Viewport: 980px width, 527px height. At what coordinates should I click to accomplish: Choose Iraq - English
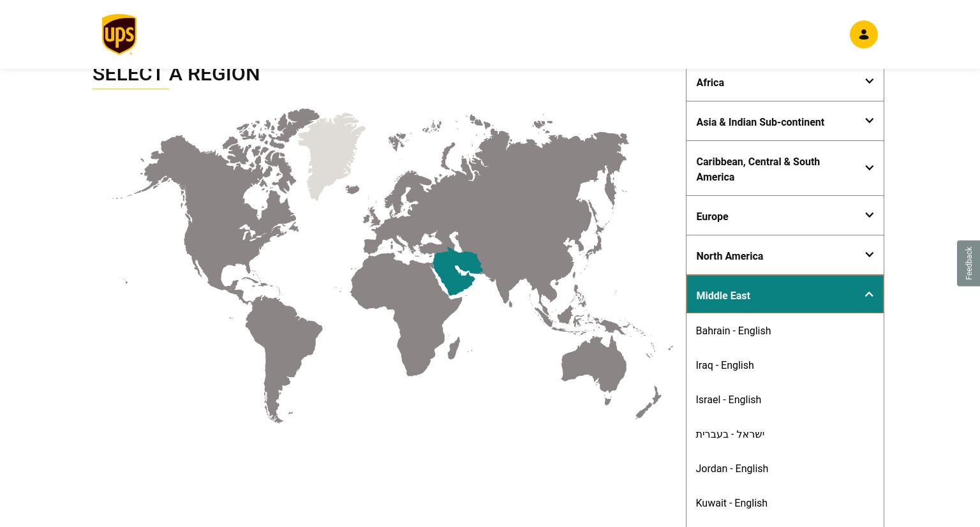click(724, 365)
